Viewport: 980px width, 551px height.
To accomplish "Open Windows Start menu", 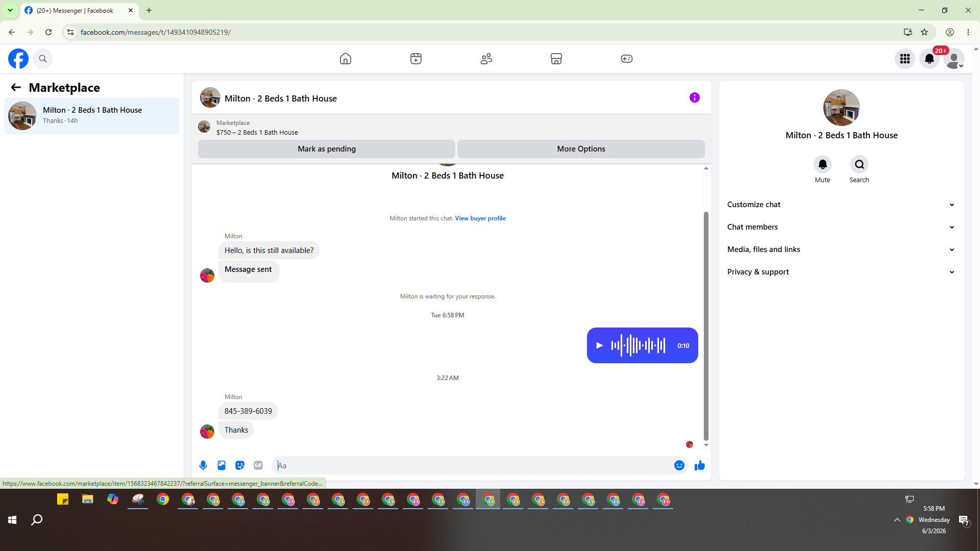I will pyautogui.click(x=12, y=520).
